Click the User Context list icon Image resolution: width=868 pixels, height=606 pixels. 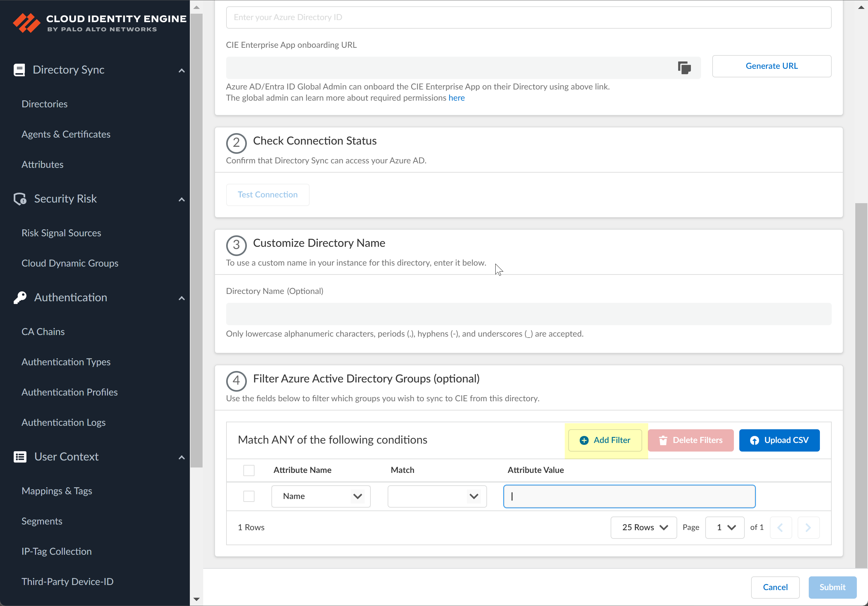20,457
